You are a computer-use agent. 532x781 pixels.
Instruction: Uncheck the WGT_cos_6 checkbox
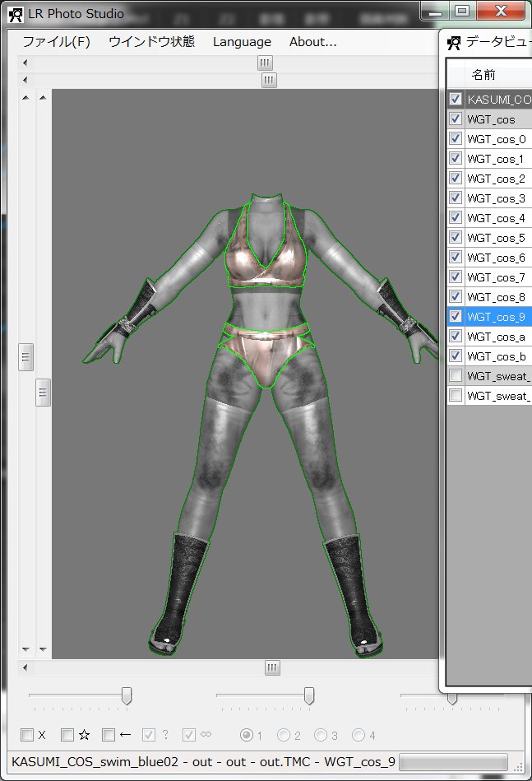click(456, 257)
